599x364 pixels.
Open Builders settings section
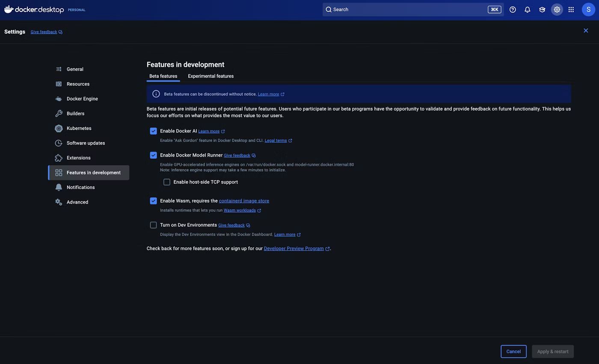click(89, 113)
